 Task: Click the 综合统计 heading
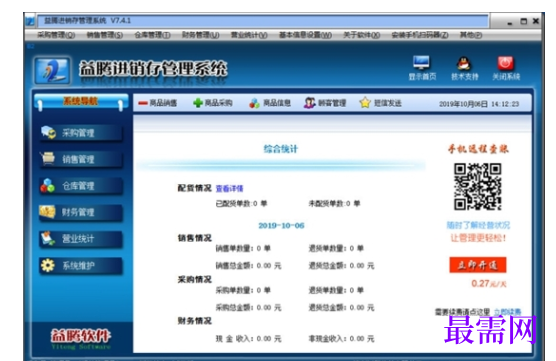click(280, 149)
